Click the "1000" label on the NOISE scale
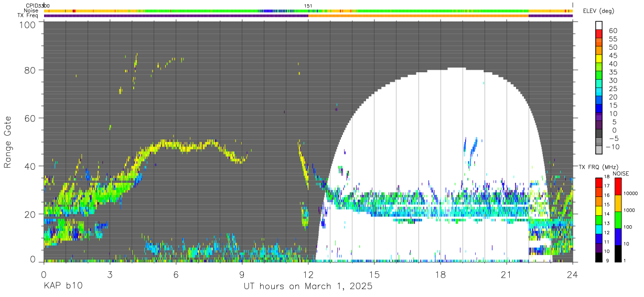 tap(629, 210)
